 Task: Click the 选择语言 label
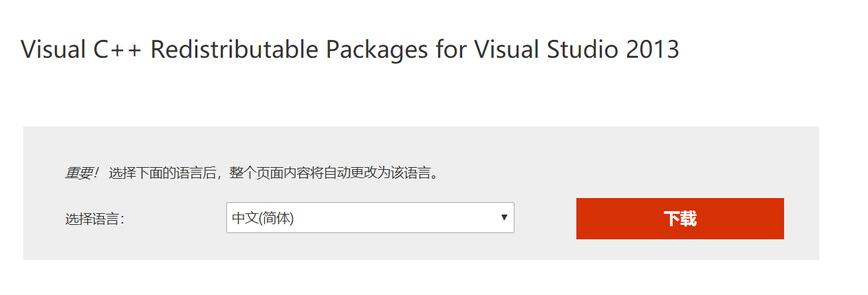point(95,219)
